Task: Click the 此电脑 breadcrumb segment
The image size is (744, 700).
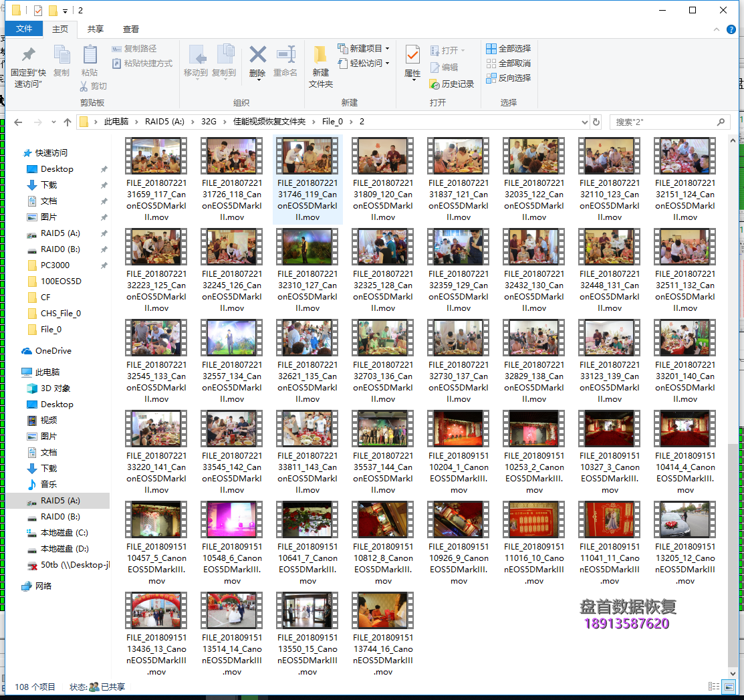Action: [116, 122]
